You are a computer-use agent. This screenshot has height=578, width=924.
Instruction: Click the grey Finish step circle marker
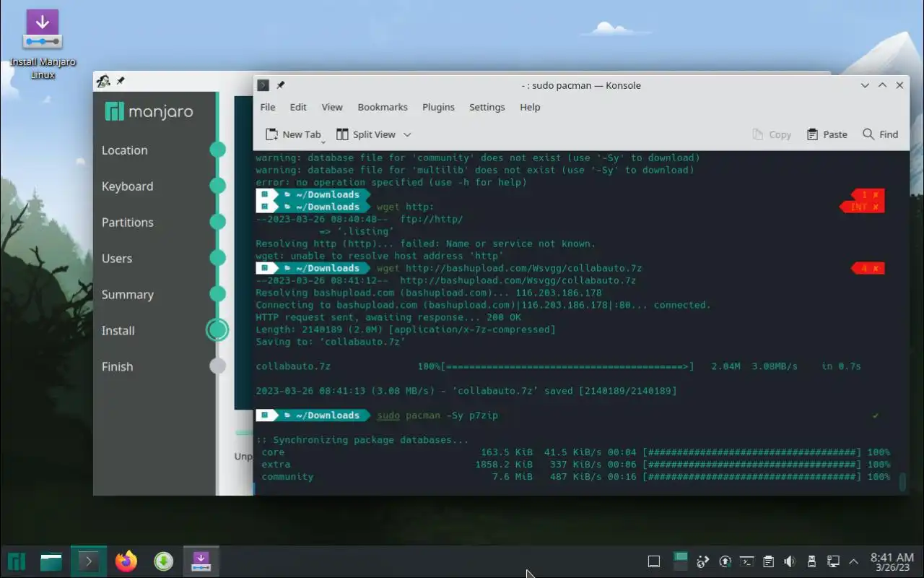[x=217, y=366]
